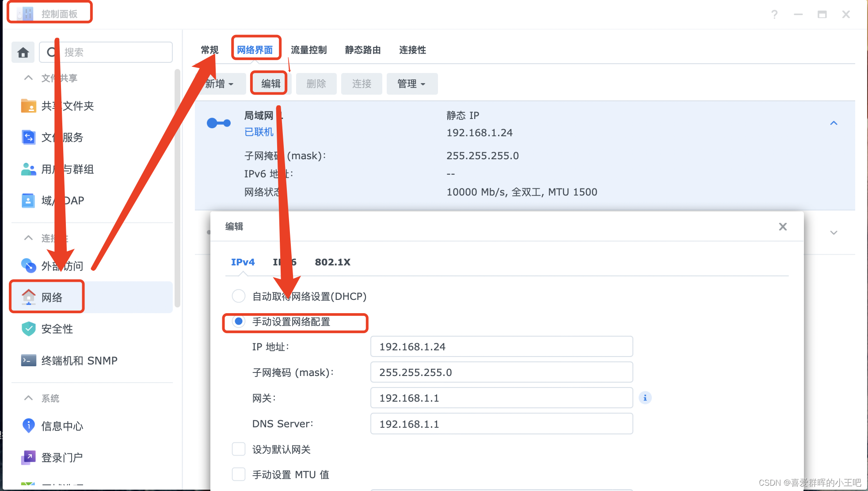Enable 设为默认网关 checkbox
868x491 pixels.
239,449
